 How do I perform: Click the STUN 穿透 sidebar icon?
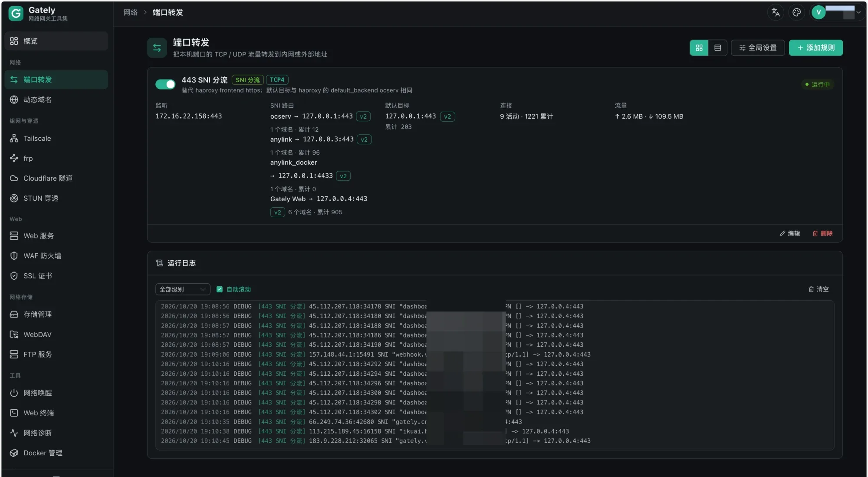(14, 199)
